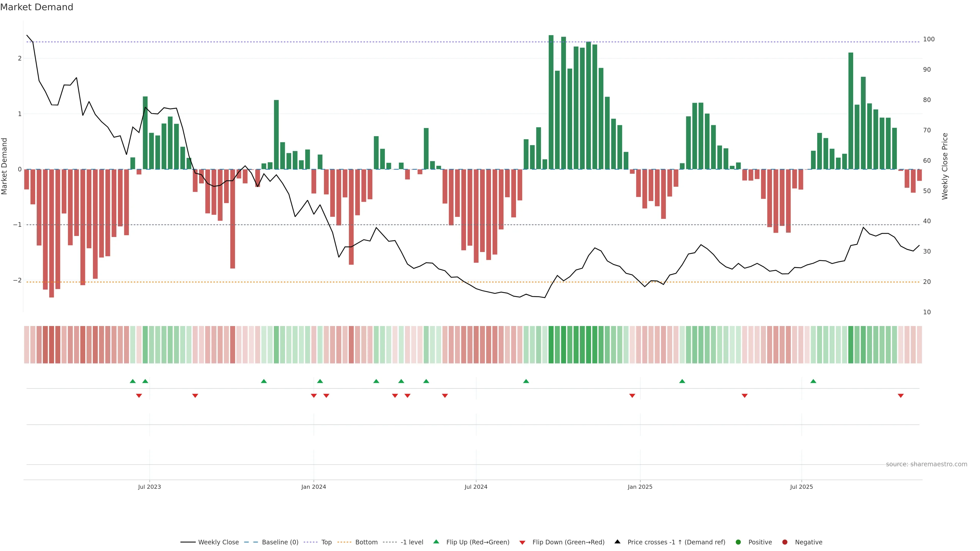
Task: Click the Jan 2024 axis label
Action: coord(313,487)
